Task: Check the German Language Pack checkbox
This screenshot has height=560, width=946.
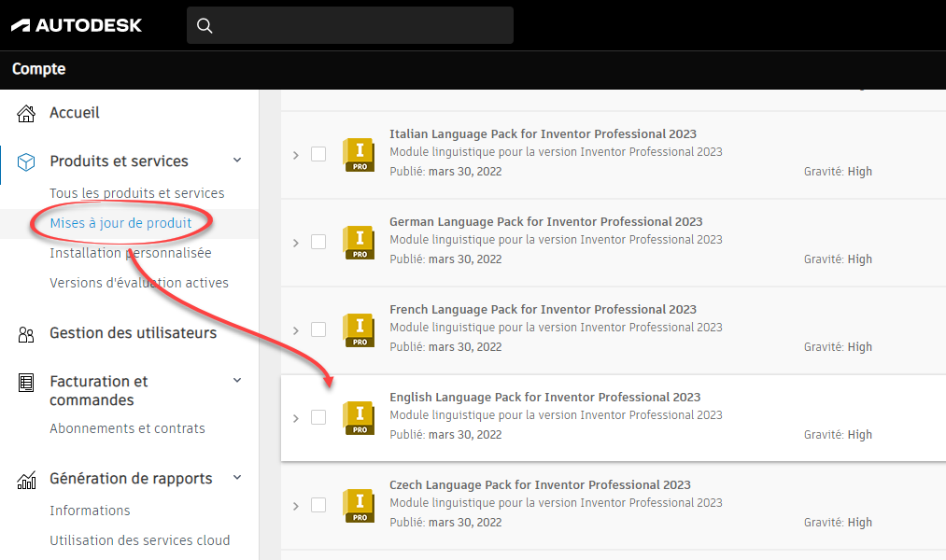Action: [318, 242]
